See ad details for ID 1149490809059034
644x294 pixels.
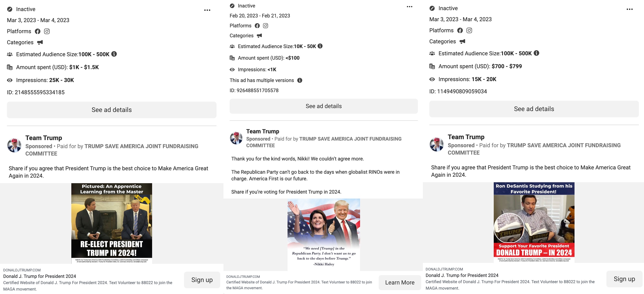pos(534,109)
